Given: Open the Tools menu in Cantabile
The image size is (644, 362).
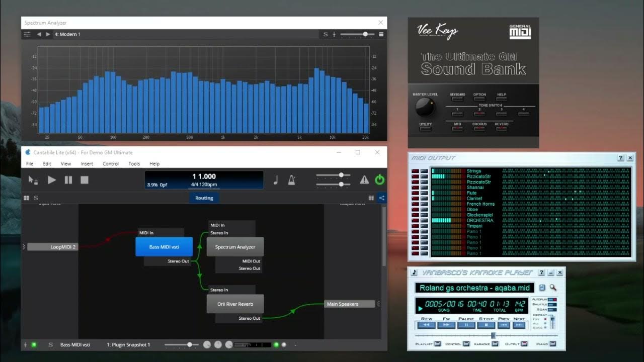Looking at the screenshot, I should click(134, 164).
